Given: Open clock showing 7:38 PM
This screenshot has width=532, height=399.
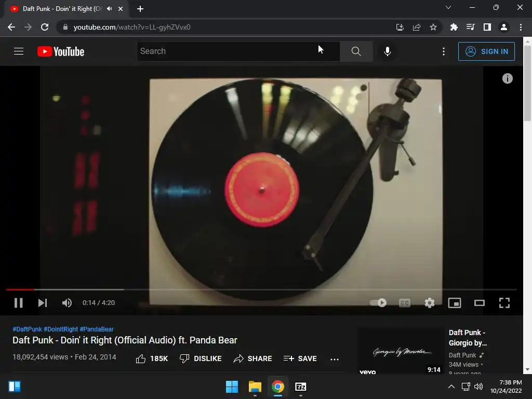Looking at the screenshot, I should (x=506, y=387).
